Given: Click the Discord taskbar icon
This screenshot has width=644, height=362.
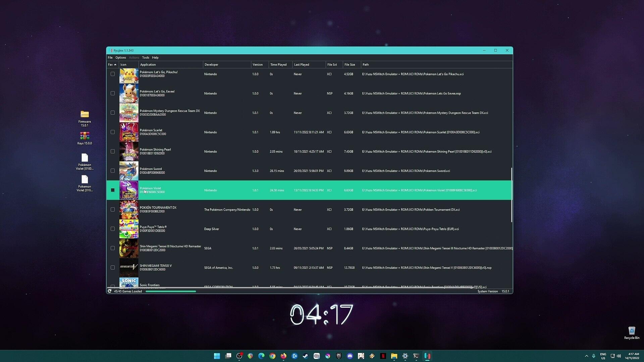Looking at the screenshot, I should [350, 356].
